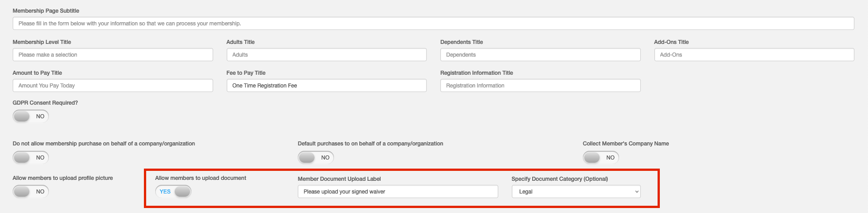Screen dimensions: 868x213
Task: Toggle Default purchases on behalf of company
Action: tap(316, 158)
